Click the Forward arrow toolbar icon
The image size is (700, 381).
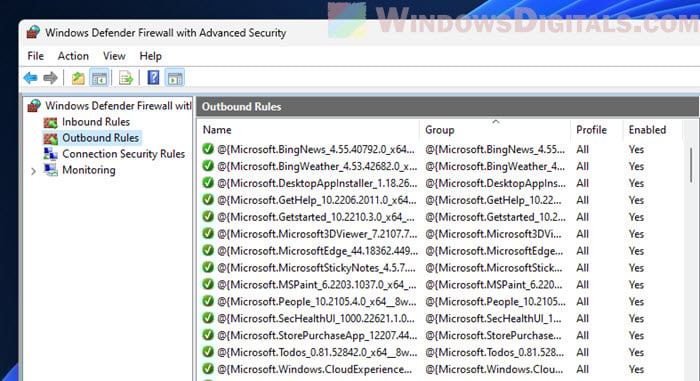coord(50,78)
